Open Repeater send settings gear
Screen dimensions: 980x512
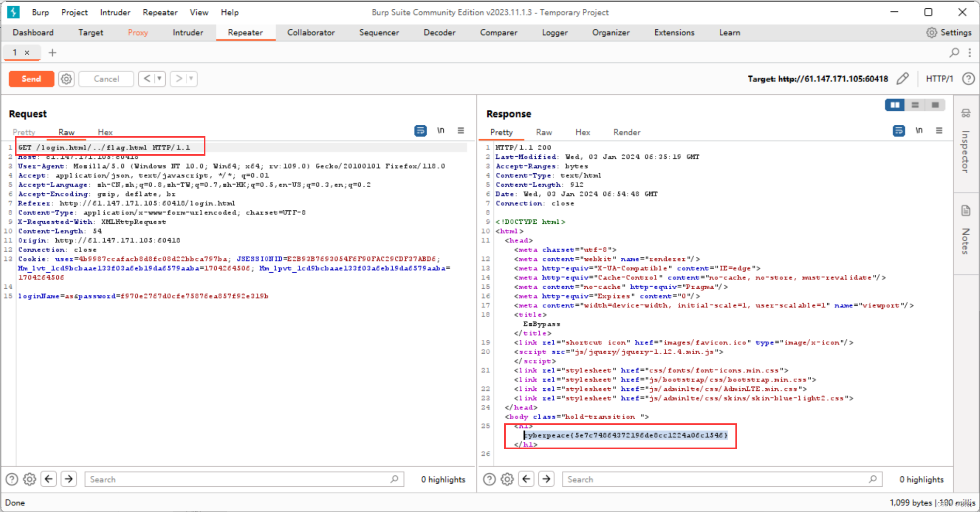click(x=67, y=79)
